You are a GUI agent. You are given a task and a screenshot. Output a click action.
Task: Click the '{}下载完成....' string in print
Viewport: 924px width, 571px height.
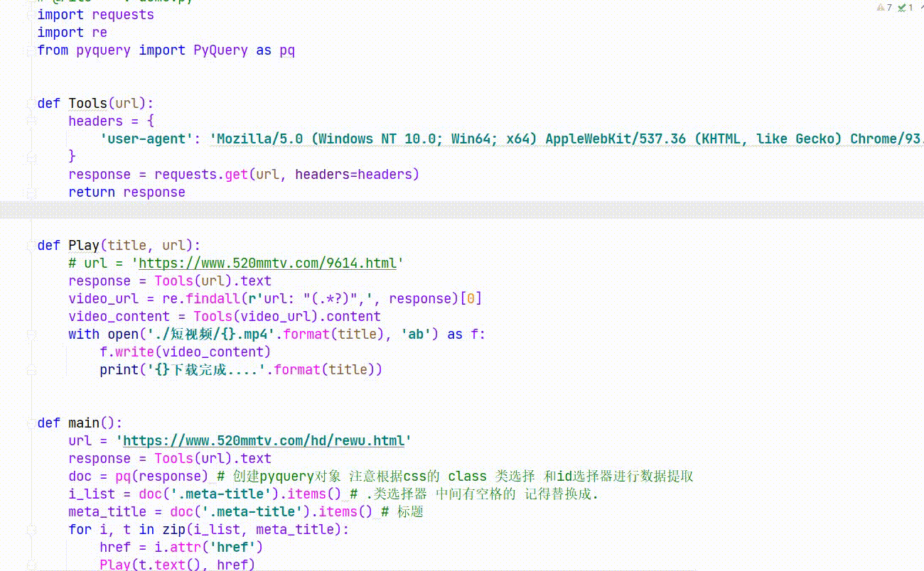tap(205, 370)
